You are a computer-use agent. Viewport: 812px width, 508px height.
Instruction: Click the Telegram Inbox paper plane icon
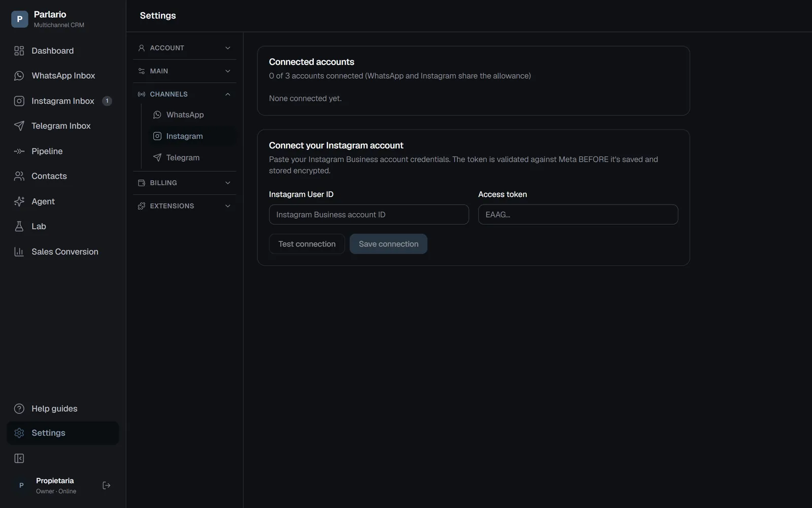click(19, 126)
